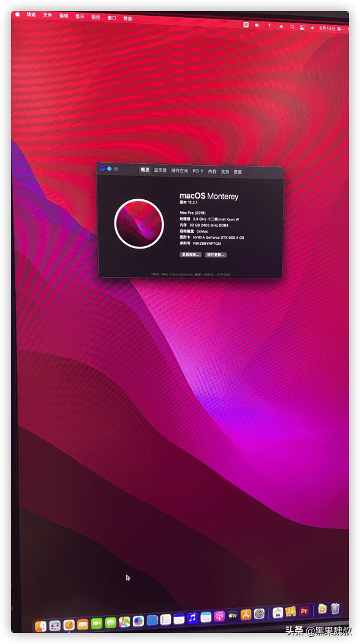Open System Preferences from the Dock
This screenshot has width=360, height=644.
click(x=259, y=614)
